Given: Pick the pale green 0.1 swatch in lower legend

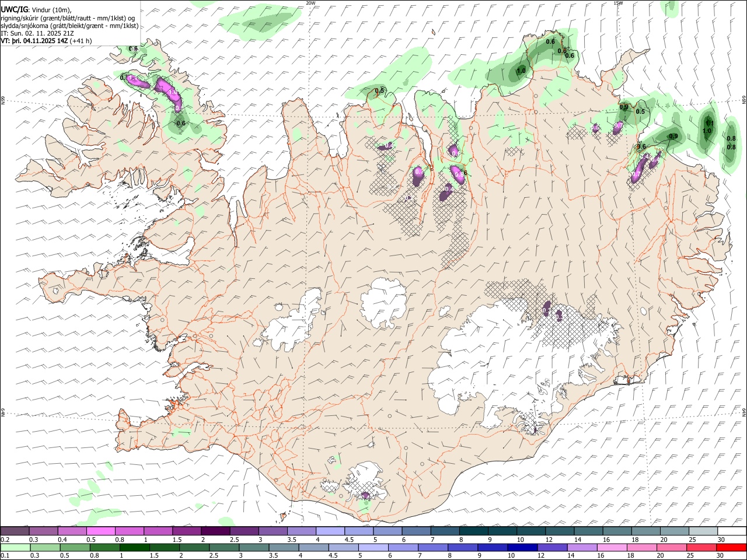Looking at the screenshot, I should [16, 547].
